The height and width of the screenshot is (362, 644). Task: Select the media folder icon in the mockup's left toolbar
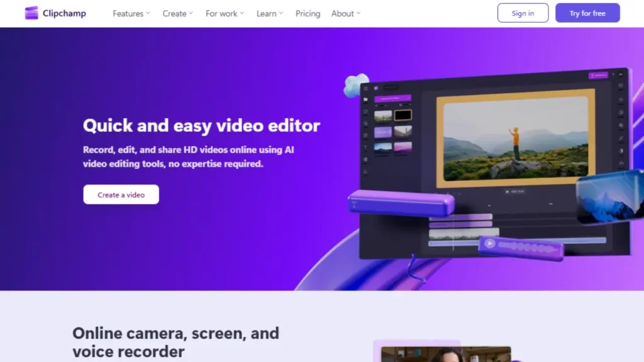pos(365,98)
